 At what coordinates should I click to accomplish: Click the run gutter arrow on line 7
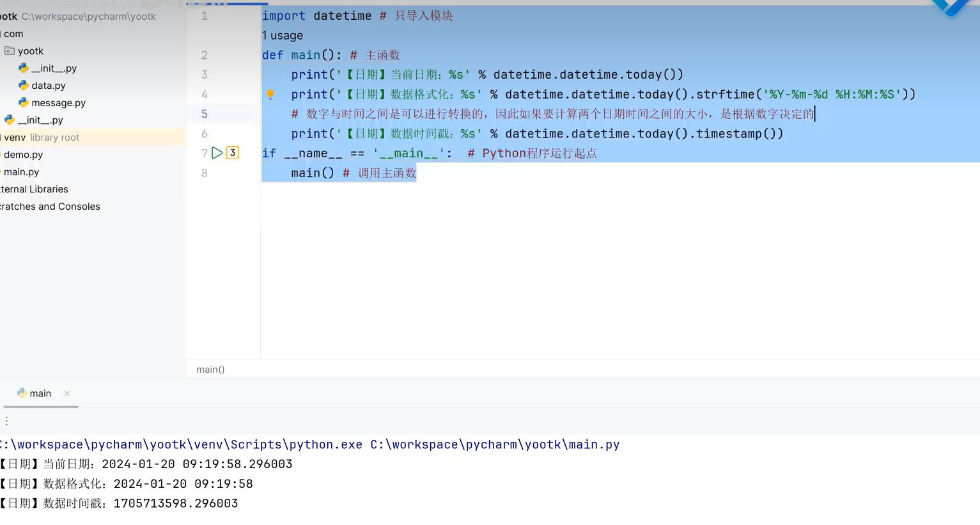point(217,153)
